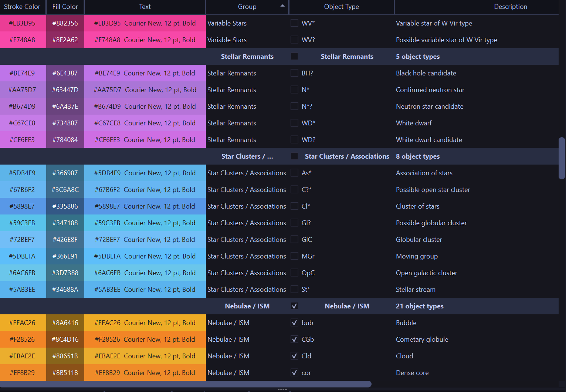Pick the stroke color swatch in the WV* row
This screenshot has width=566, height=392.
[x=23, y=23]
